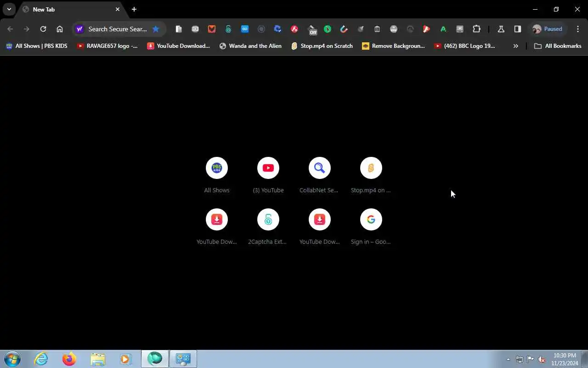Click the document pages extension icon
This screenshot has height=368, width=588.
179,29
